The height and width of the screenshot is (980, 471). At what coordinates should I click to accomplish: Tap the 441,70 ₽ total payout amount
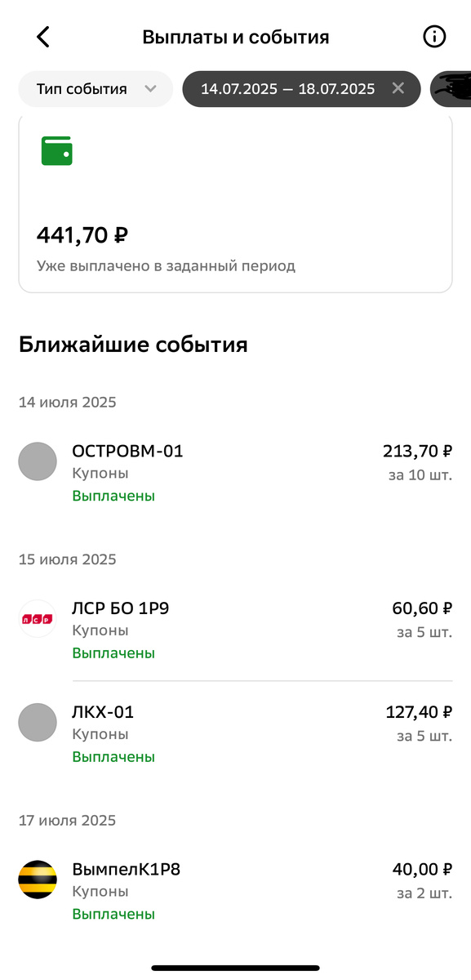pos(82,235)
